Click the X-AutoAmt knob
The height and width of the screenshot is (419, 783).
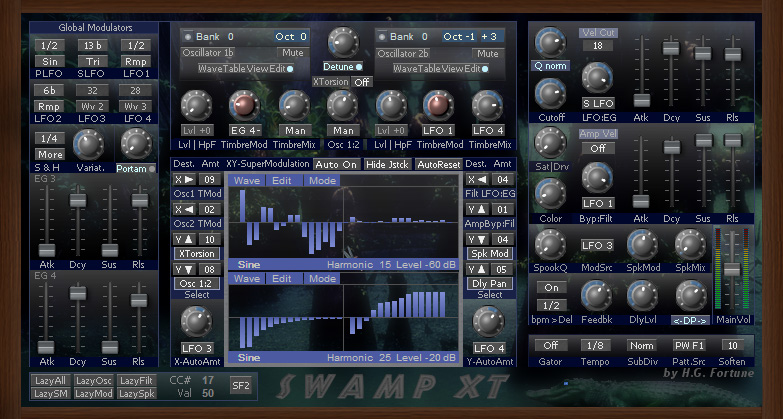[196, 322]
